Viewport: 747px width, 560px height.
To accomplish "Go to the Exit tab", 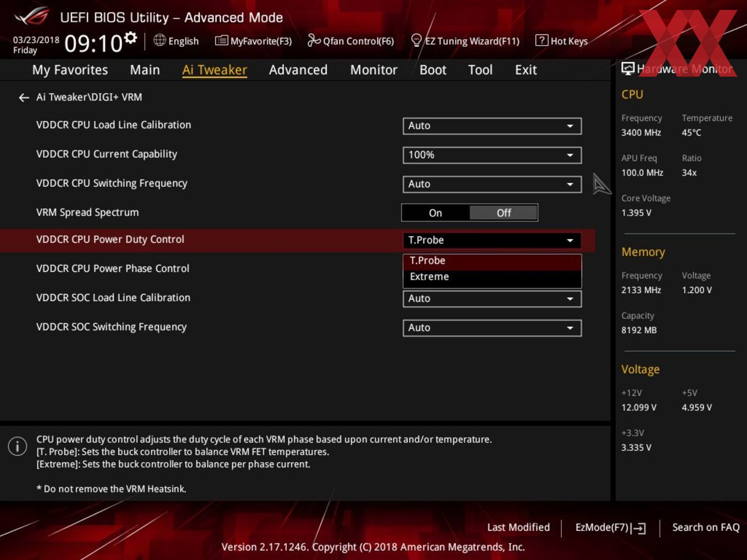I will (x=526, y=70).
